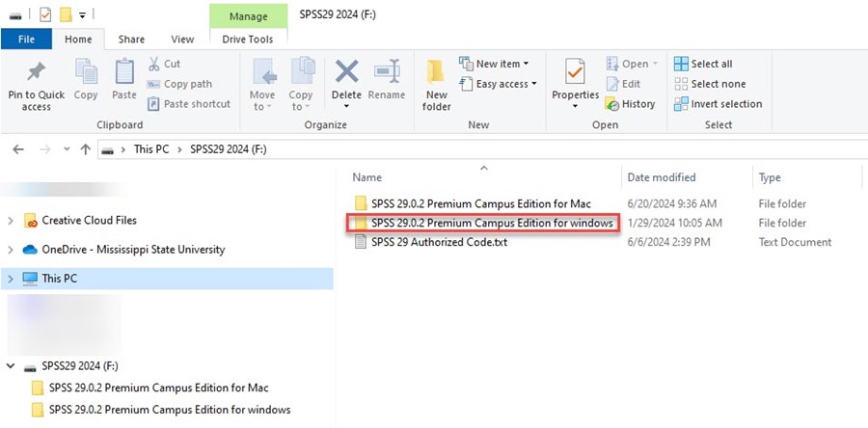
Task: Click This PC in address bar
Action: click(x=151, y=149)
